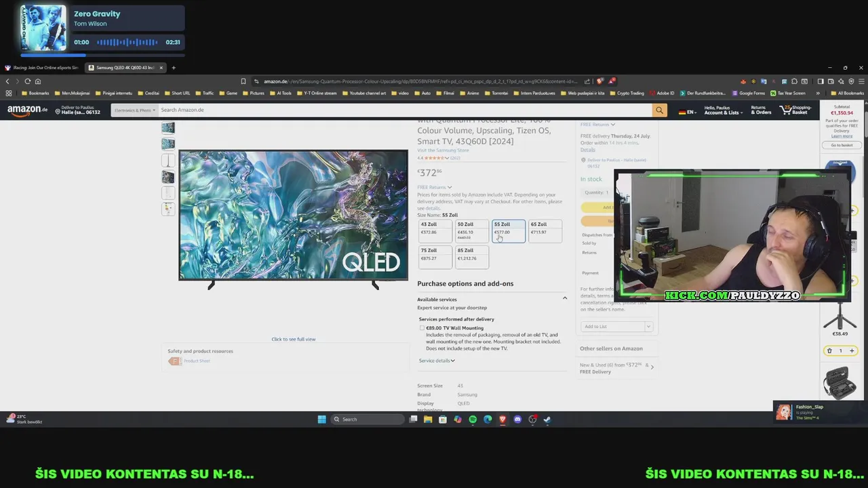
Task: Open the AI Tools bookmark folder
Action: click(x=280, y=93)
